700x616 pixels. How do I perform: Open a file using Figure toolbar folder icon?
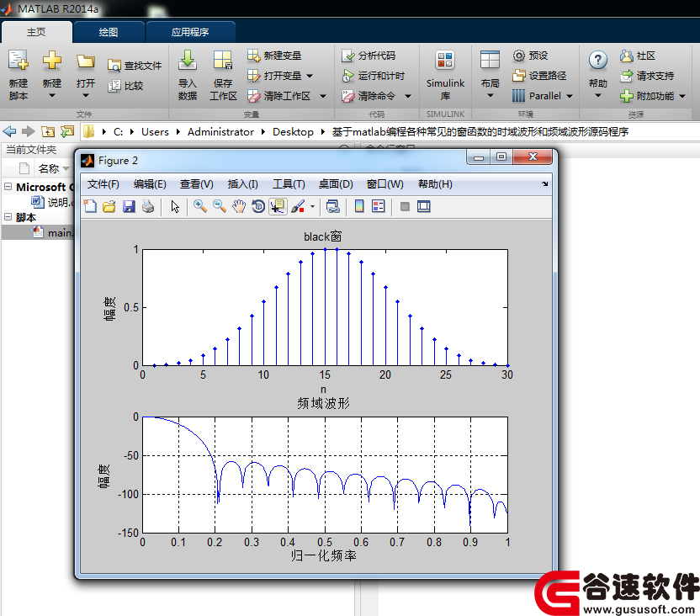tap(109, 206)
